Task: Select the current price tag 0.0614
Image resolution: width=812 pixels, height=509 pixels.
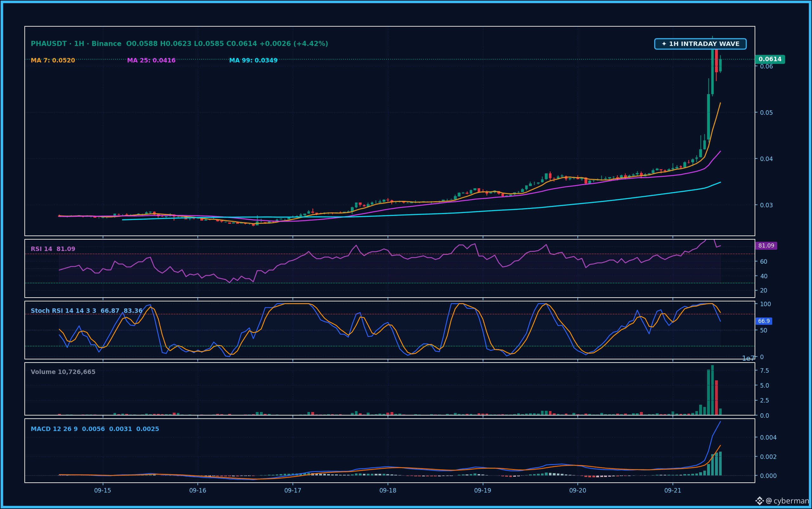Action: pos(770,59)
